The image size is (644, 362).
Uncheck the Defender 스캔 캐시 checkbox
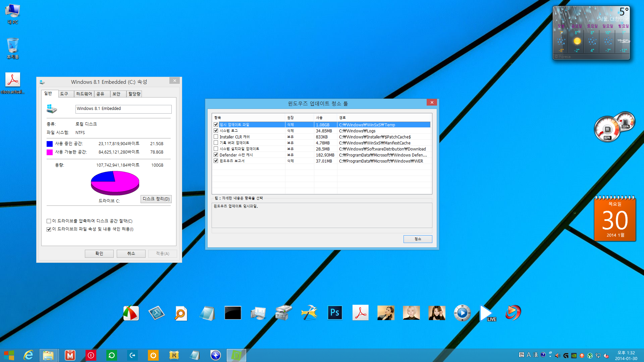(x=216, y=155)
